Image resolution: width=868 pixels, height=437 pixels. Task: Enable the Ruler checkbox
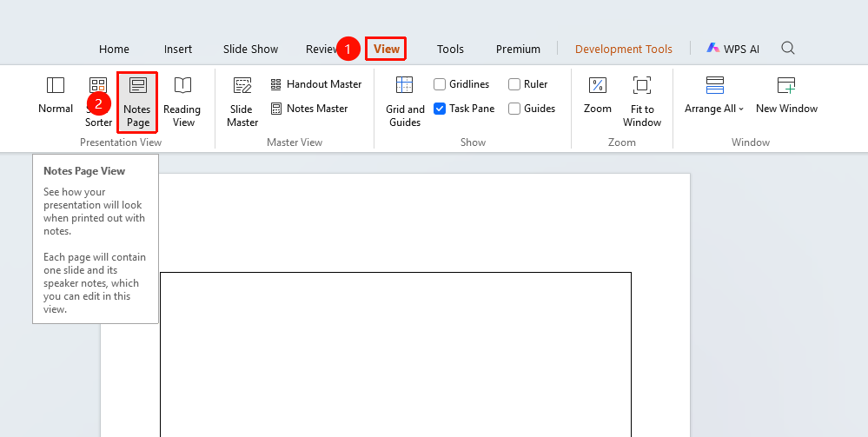tap(514, 84)
